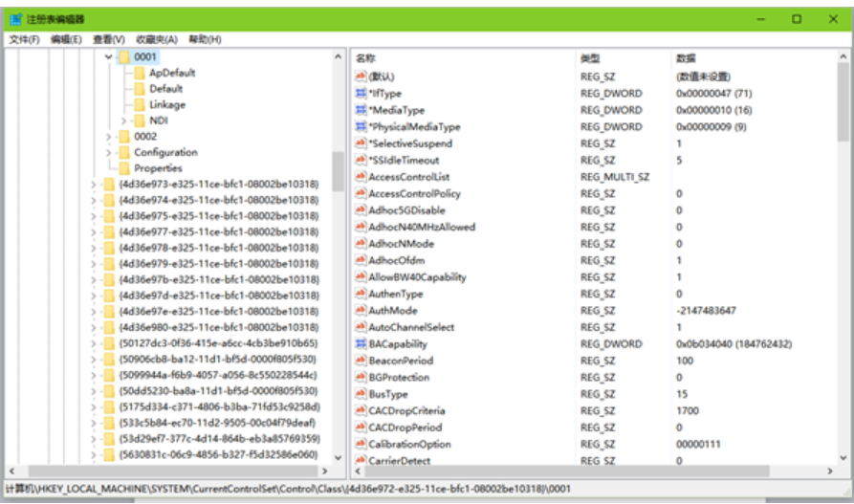
Task: Select the BeaconPeriod value entry
Action: 400,361
